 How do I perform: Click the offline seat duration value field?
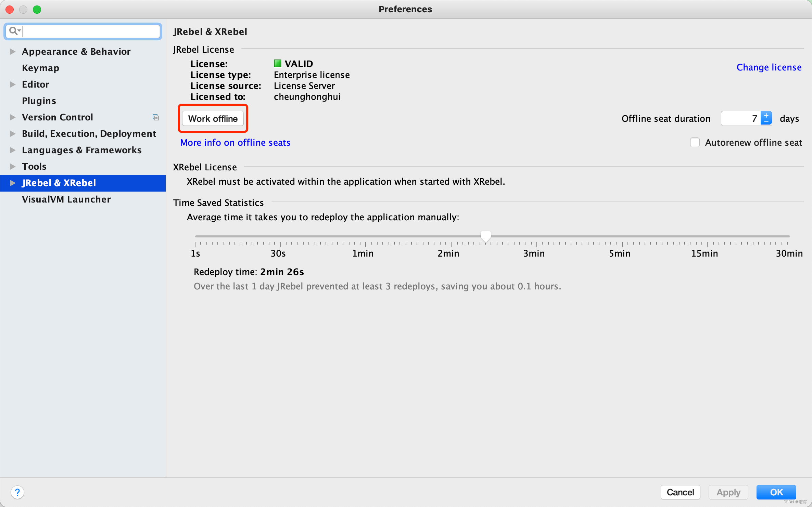(x=741, y=118)
